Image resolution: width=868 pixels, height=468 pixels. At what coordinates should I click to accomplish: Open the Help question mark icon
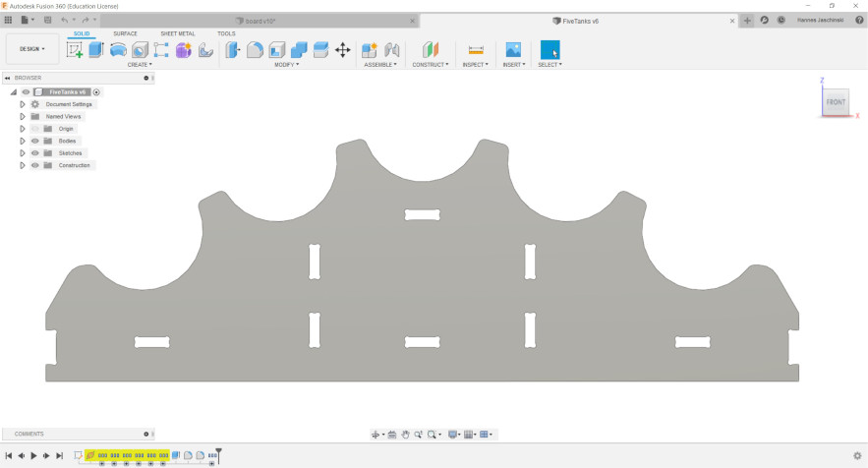[860, 20]
